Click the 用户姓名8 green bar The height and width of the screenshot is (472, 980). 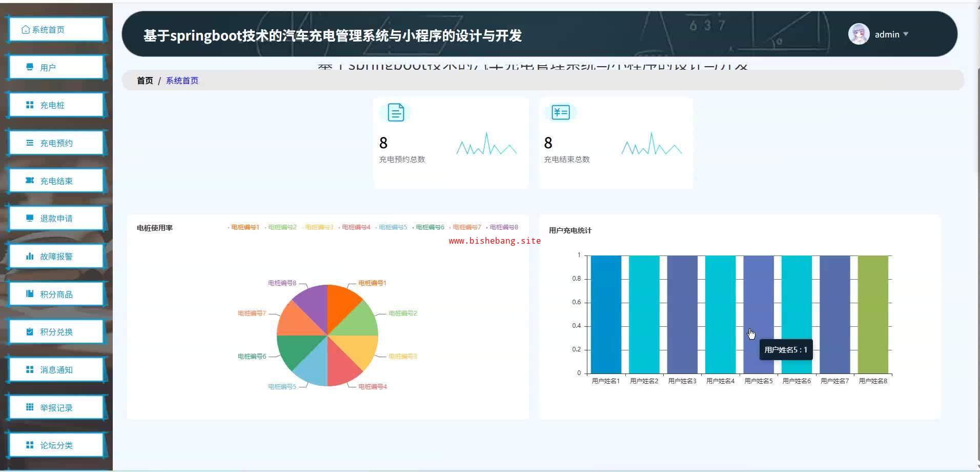[x=873, y=314]
